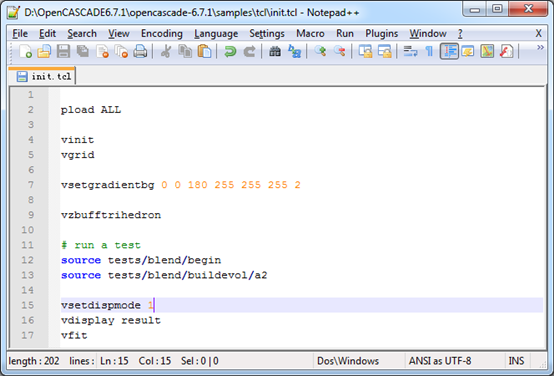Open Find with the binoculars icon

[275, 51]
